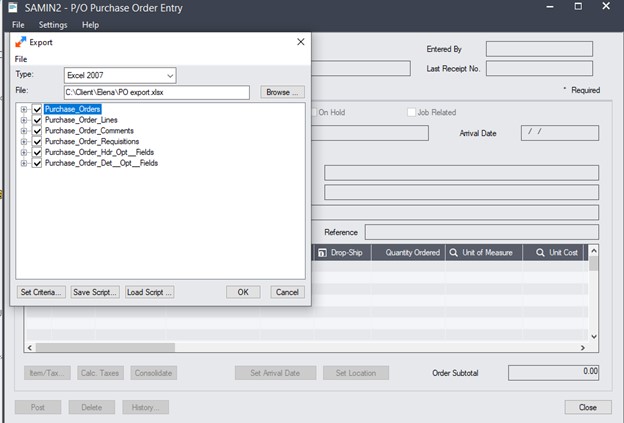Image resolution: width=624 pixels, height=423 pixels.
Task: Click the Browse button
Action: (281, 92)
